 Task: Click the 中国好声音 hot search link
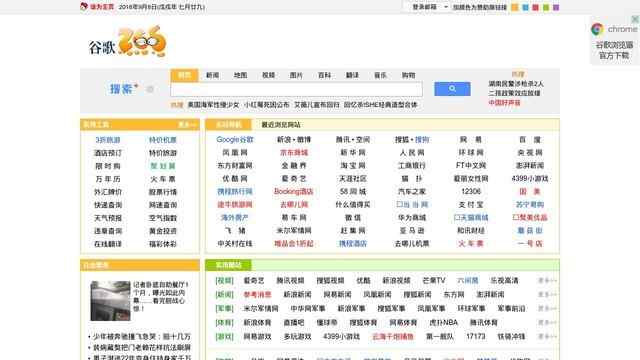(504, 103)
